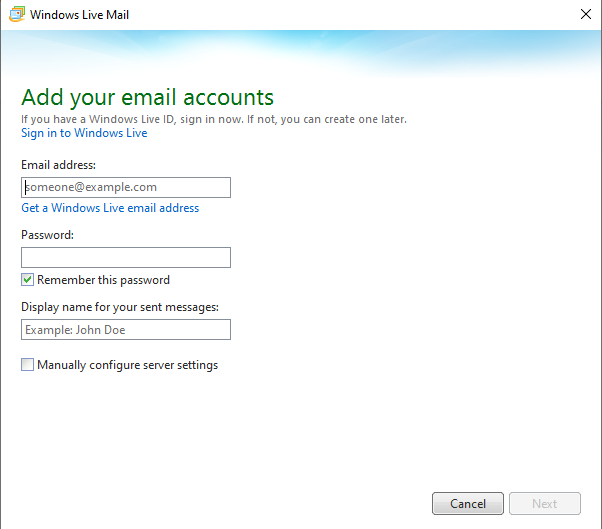Click the Display name input field
This screenshot has height=529, width=602.
point(126,329)
